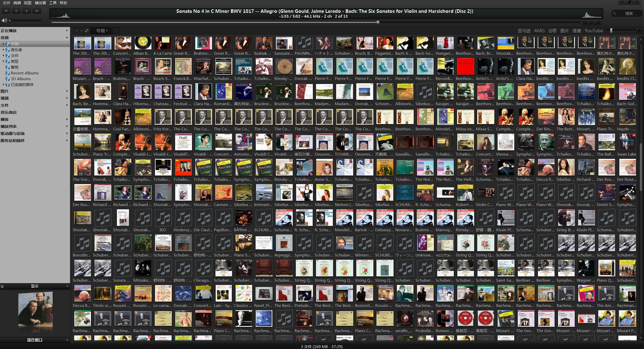Open the A La Carte album thumbnail
Viewport: 644px width, 349px height.
pos(163,43)
